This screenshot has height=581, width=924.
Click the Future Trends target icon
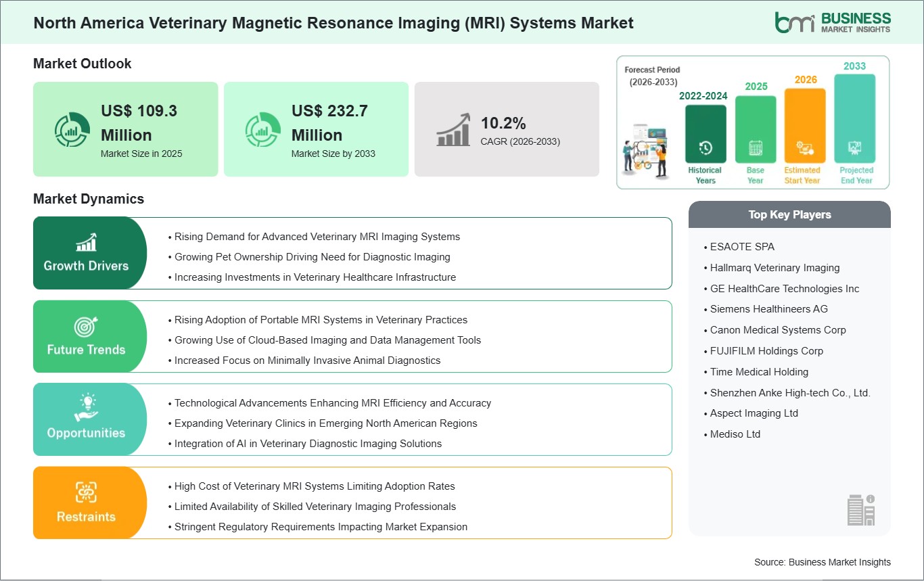(86, 327)
